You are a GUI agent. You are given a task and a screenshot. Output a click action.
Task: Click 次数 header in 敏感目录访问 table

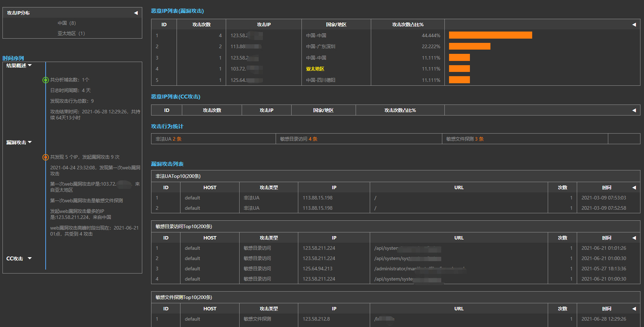[x=562, y=238]
